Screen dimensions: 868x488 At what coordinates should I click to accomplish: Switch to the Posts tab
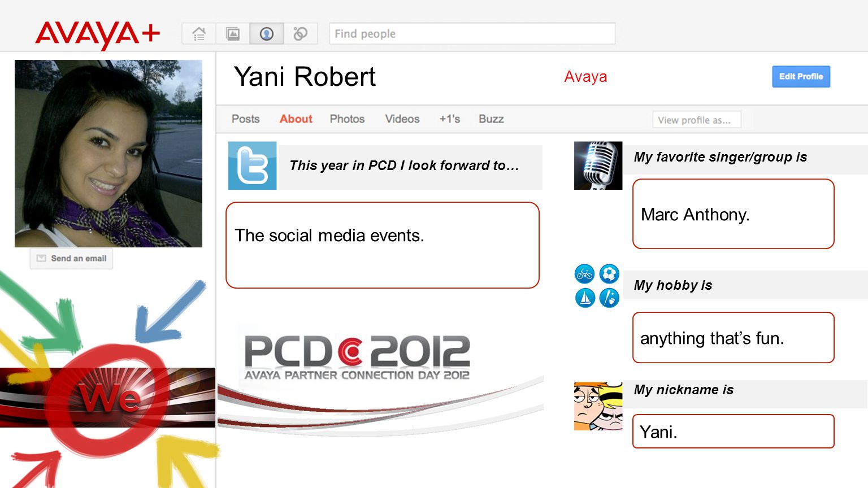tap(246, 119)
